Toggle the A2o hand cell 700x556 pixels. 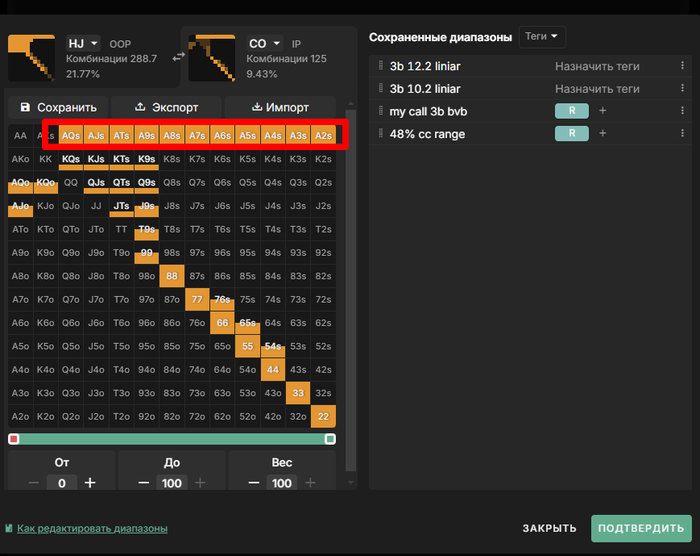click(x=20, y=416)
